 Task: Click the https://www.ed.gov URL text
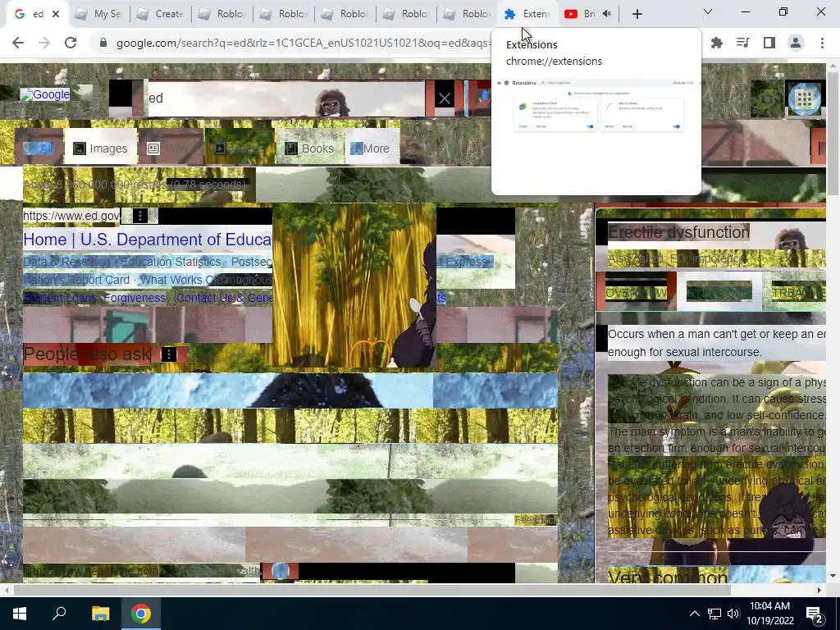[71, 216]
